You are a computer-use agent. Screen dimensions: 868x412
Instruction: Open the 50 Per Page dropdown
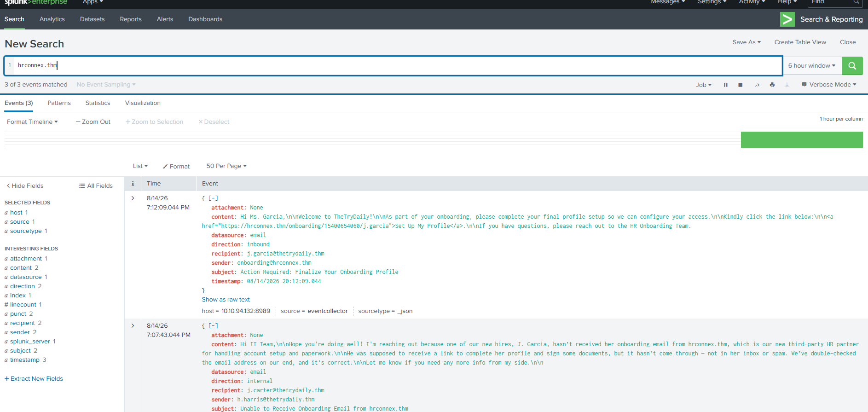coord(226,166)
